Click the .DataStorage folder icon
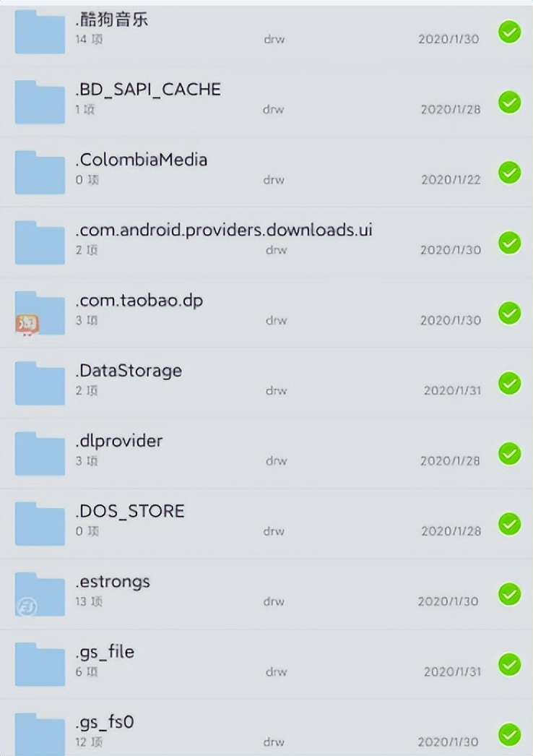 pyautogui.click(x=40, y=383)
